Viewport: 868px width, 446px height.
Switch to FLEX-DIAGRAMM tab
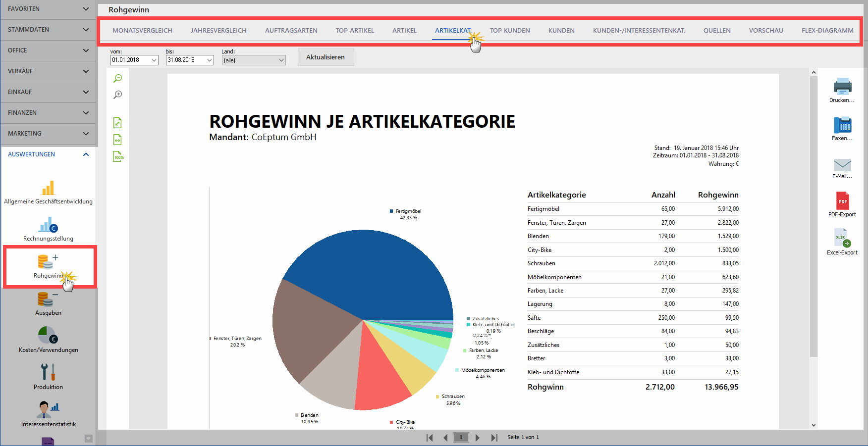[x=827, y=31]
